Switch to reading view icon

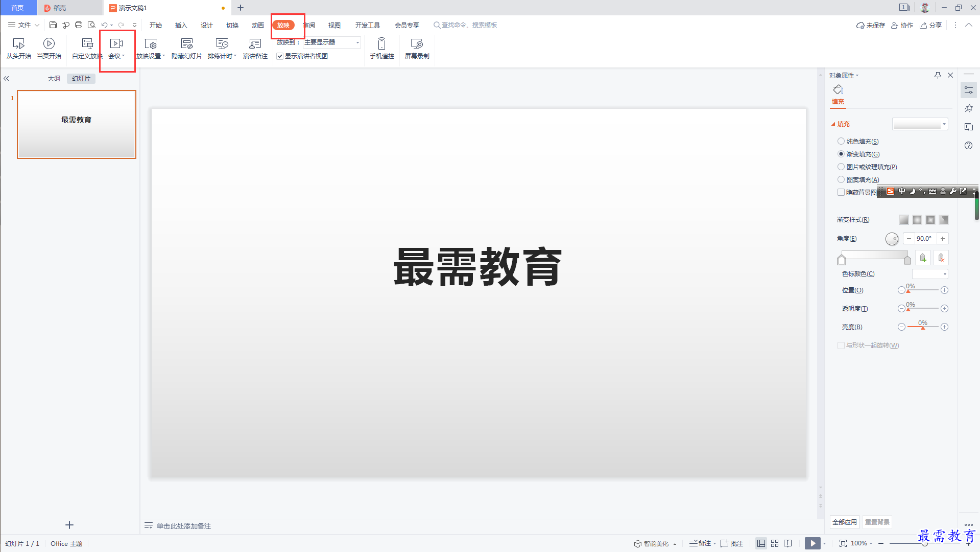pyautogui.click(x=788, y=543)
